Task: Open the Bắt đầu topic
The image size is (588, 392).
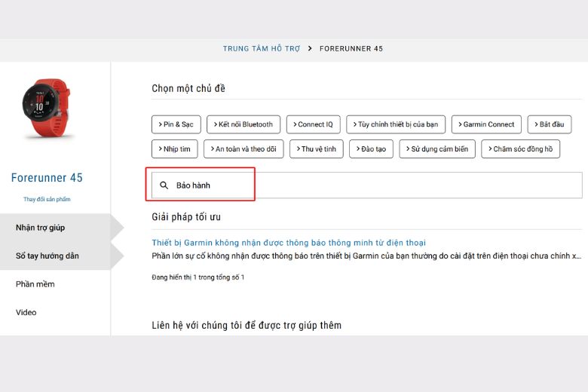Action: tap(550, 124)
